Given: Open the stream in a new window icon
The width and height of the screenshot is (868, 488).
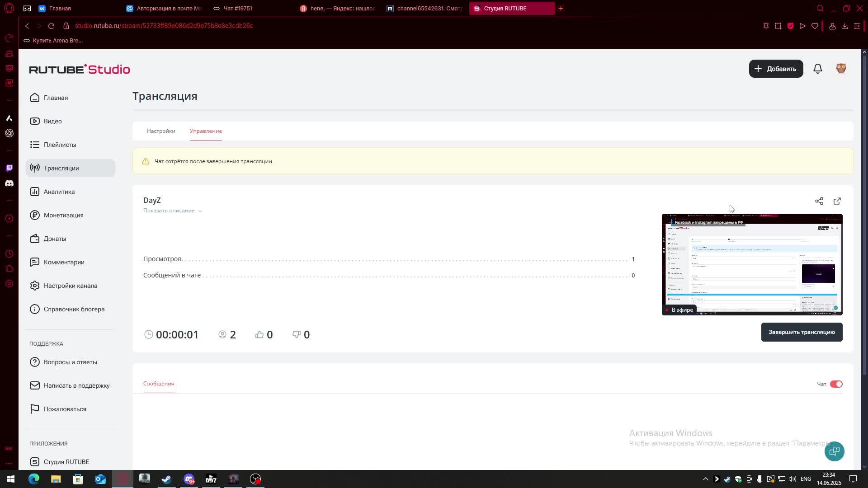Looking at the screenshot, I should (837, 201).
